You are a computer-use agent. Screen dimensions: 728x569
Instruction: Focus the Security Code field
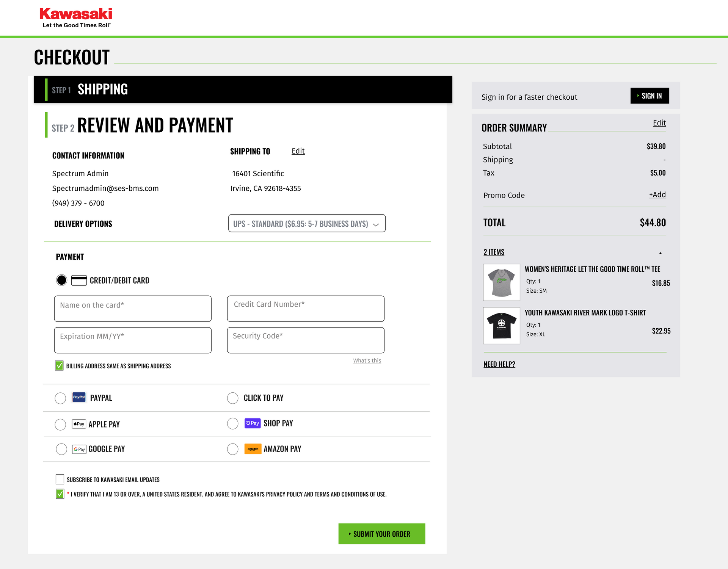tap(306, 340)
